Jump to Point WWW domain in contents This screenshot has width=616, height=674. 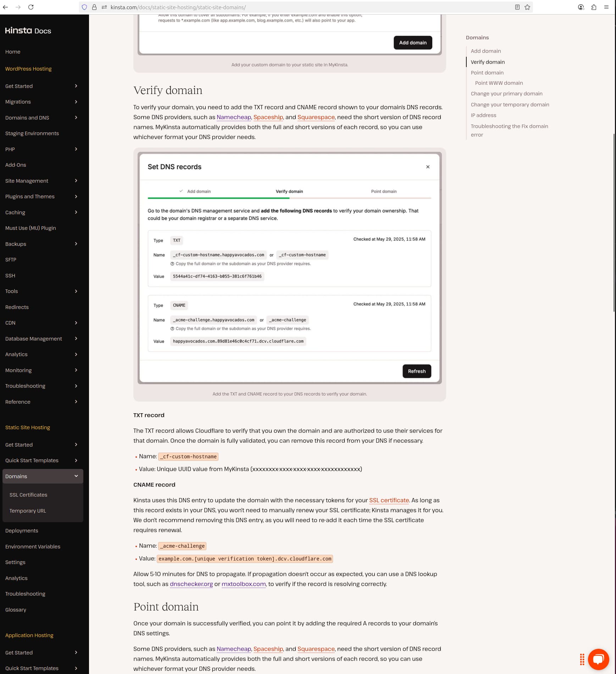coord(499,83)
